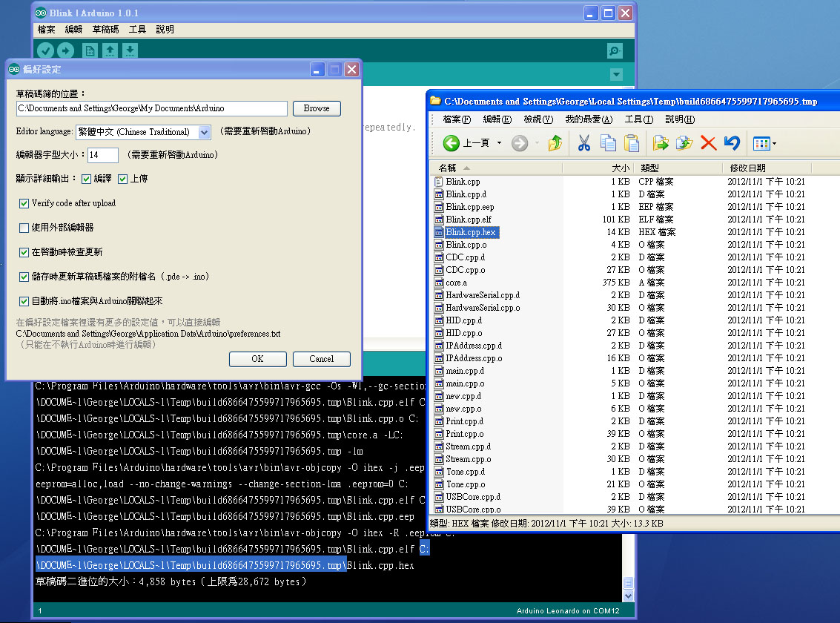Click the Copy icon in Explorer toolbar
The width and height of the screenshot is (840, 623).
608,143
